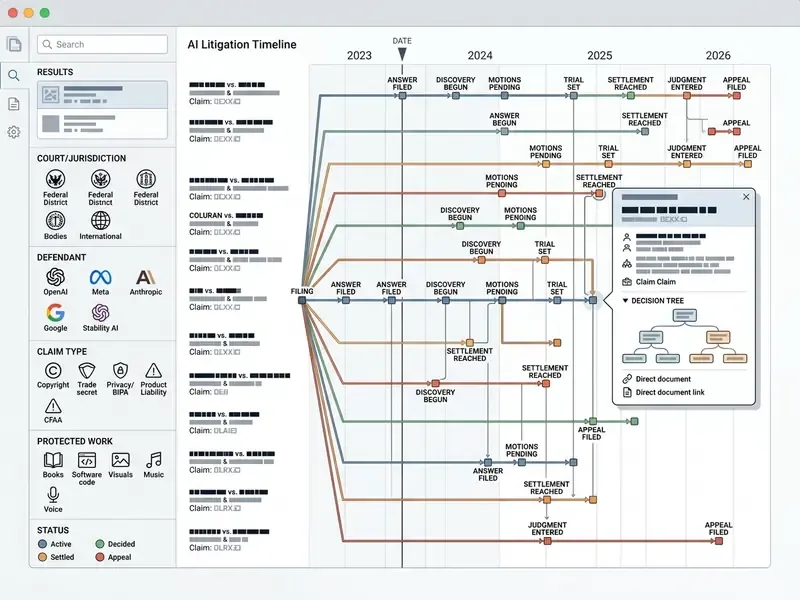Select Product Liability claim type
This screenshot has height=600, width=800.
154,379
